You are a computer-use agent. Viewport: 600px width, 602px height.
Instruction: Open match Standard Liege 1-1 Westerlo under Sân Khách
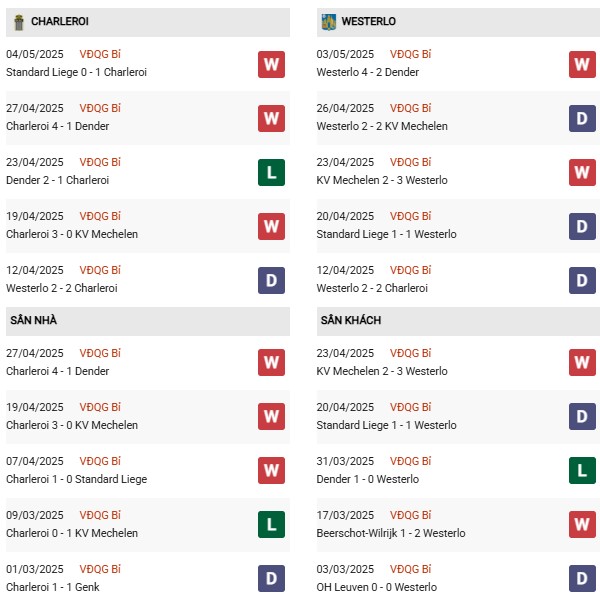387,425
